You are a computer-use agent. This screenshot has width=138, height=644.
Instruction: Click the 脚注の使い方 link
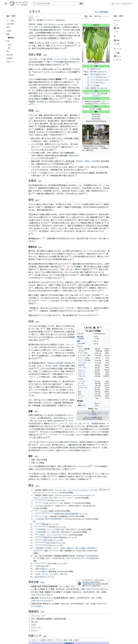point(105,490)
